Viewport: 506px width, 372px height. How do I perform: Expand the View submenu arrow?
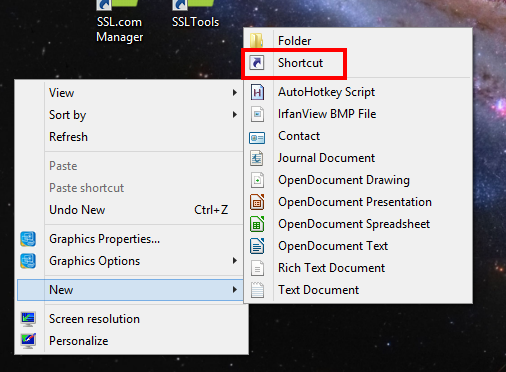point(235,93)
